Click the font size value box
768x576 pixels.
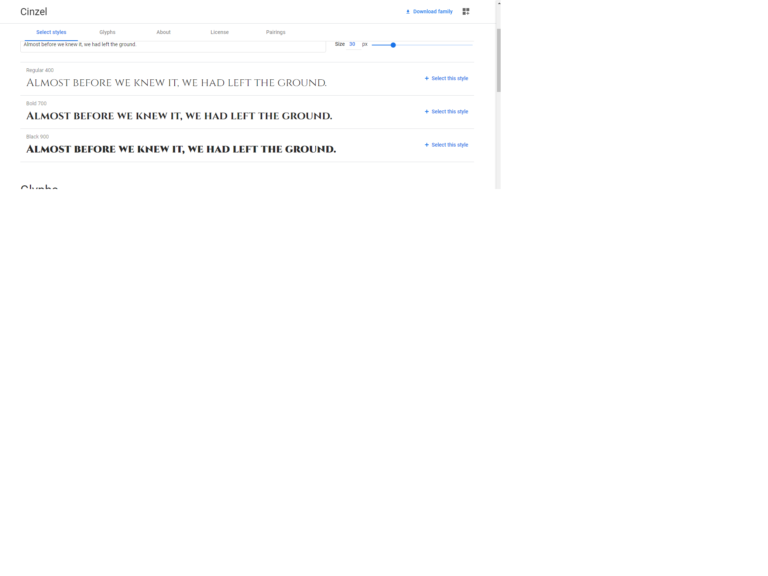353,45
